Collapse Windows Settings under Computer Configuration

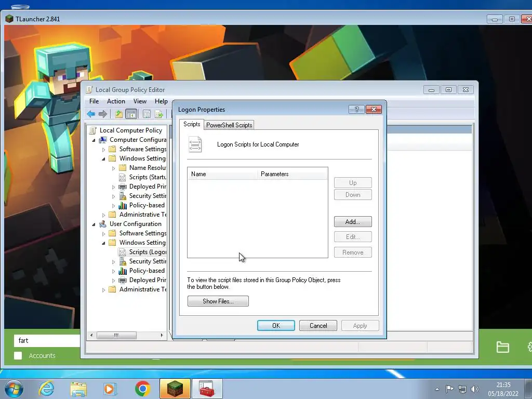103,159
